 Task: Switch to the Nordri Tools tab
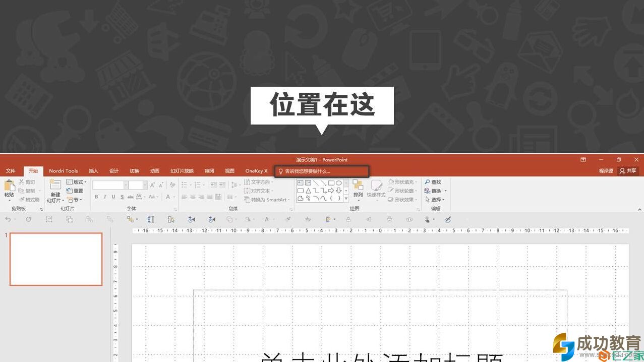tap(64, 171)
